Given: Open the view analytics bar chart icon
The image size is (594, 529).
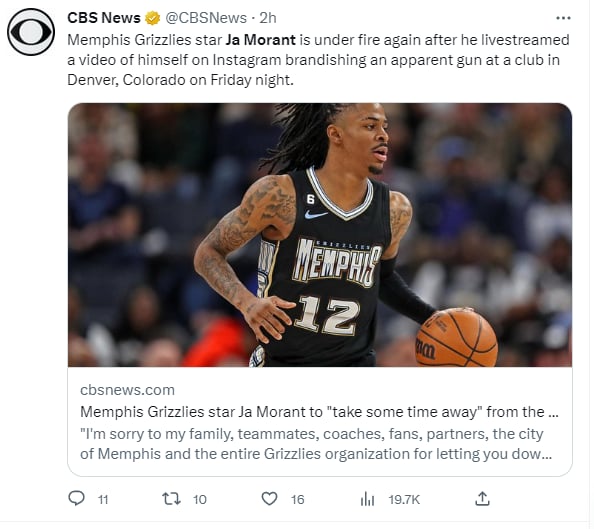Looking at the screenshot, I should coord(367,499).
